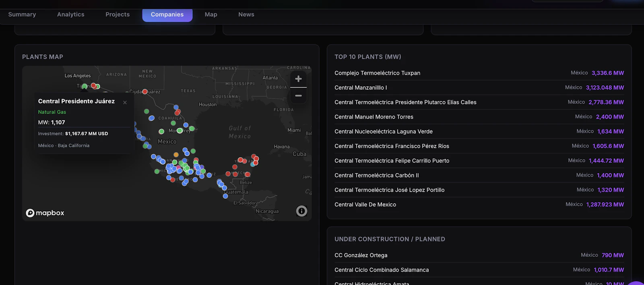Viewport: 644px width, 285px height.
Task: Click the 790 MW value
Action: 613,255
